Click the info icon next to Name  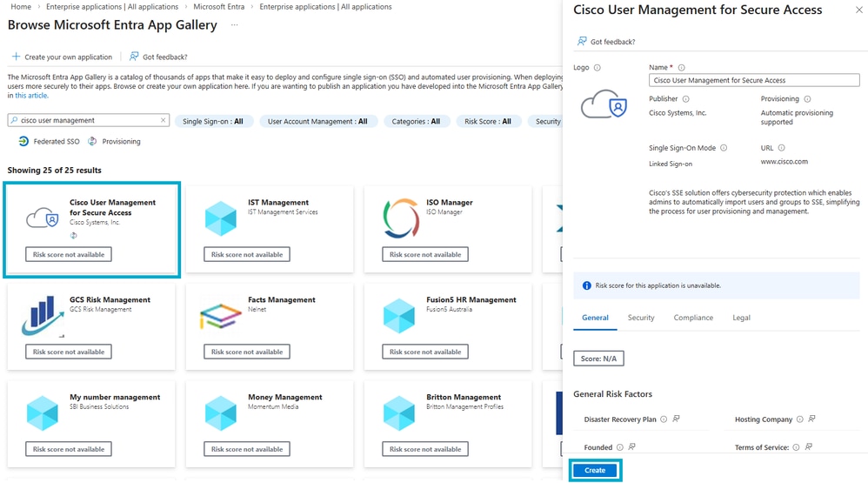pyautogui.click(x=682, y=68)
